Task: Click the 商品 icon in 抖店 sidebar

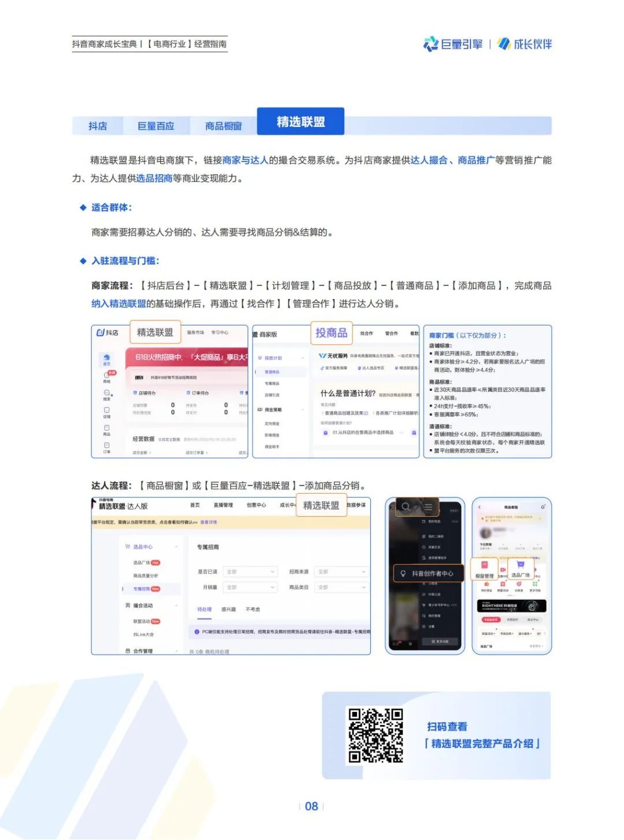Action: coord(106,430)
